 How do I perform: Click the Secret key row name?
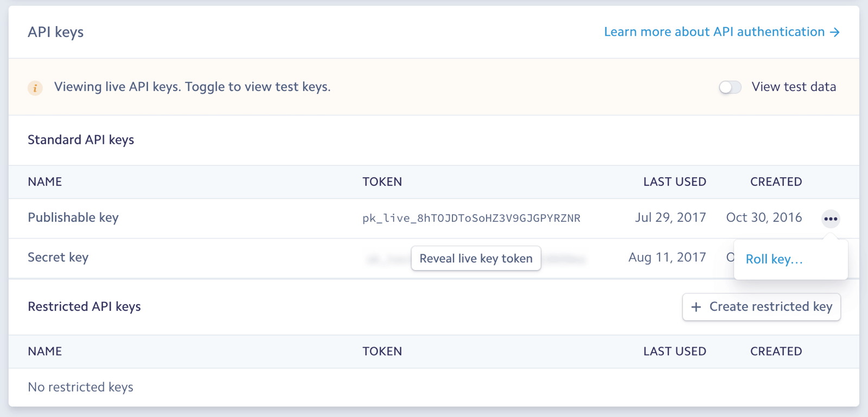[x=58, y=257]
